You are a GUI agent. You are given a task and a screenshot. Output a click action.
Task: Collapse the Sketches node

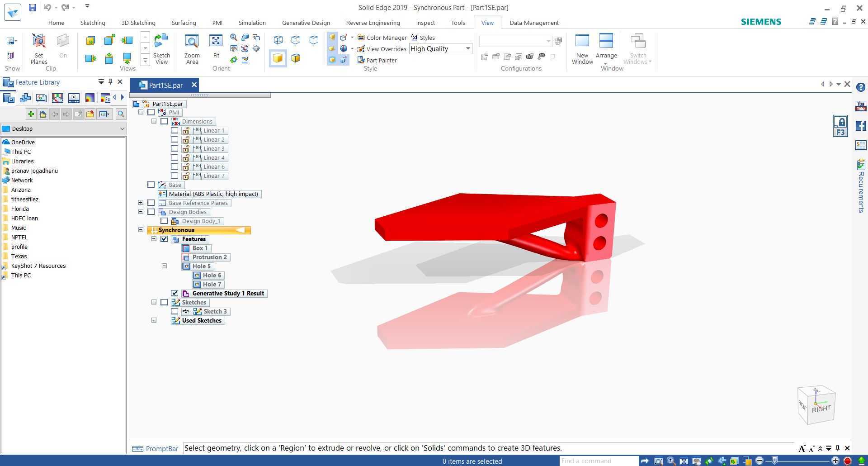click(x=154, y=302)
